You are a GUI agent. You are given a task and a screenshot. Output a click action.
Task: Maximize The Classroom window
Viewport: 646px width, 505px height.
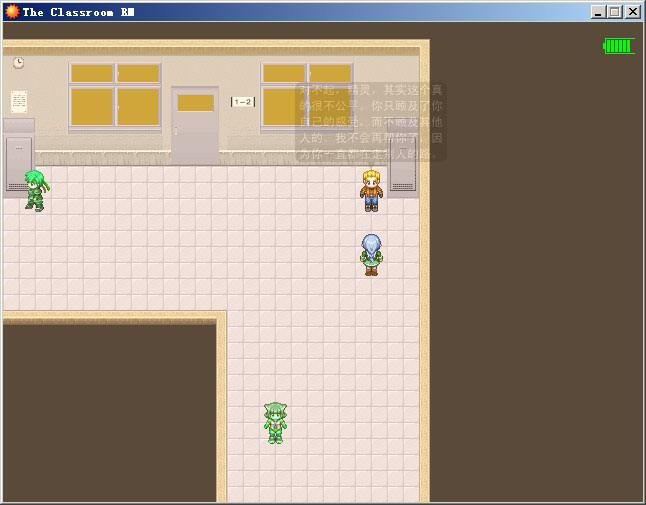[x=614, y=12]
